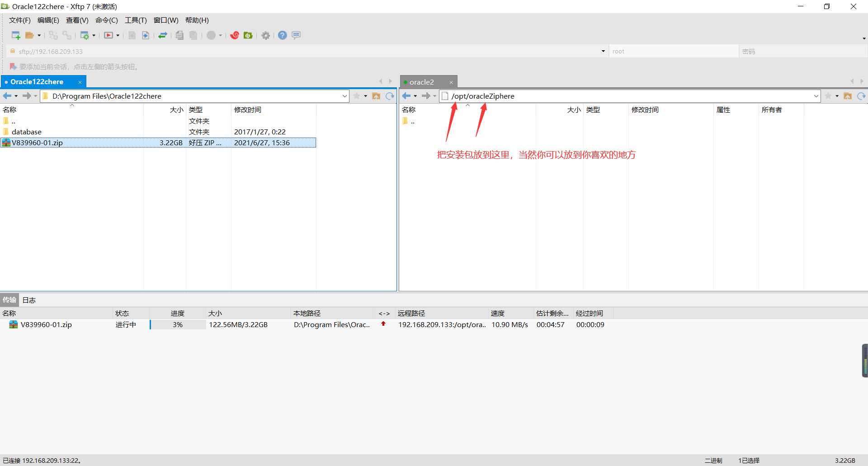868x466 pixels.
Task: Sort local files by 大小 column
Action: click(x=165, y=110)
